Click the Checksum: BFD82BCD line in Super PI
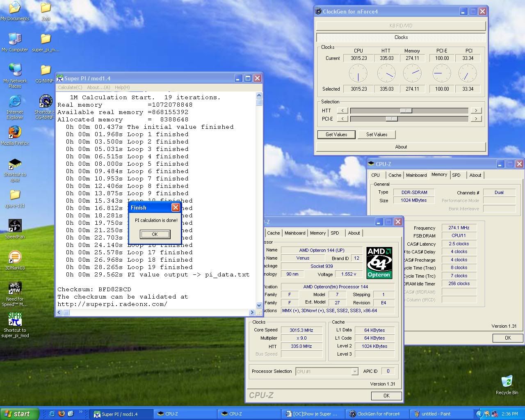 [94, 289]
